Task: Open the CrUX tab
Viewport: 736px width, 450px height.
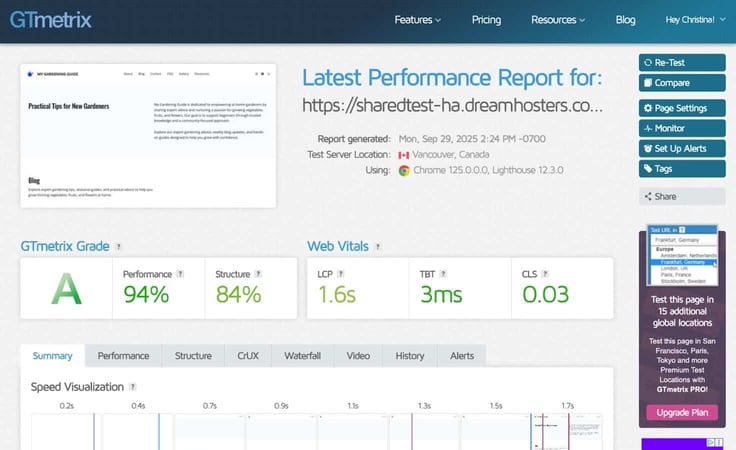Action: coord(248,356)
